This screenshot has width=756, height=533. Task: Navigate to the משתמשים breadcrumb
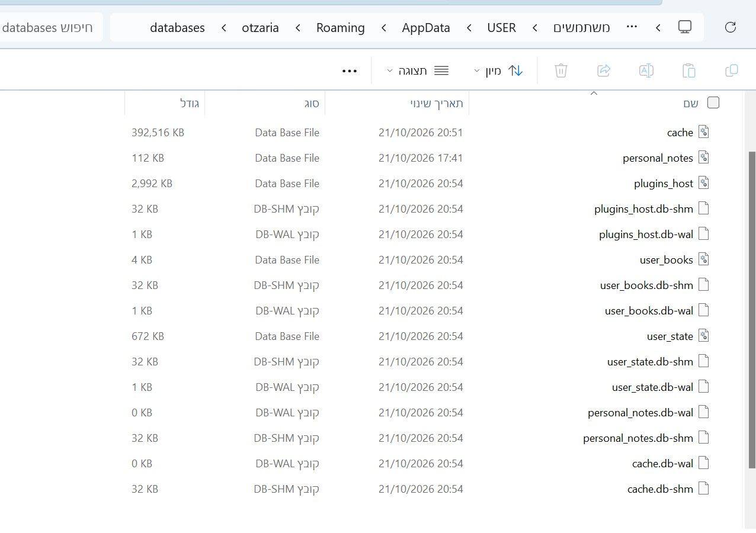582,28
